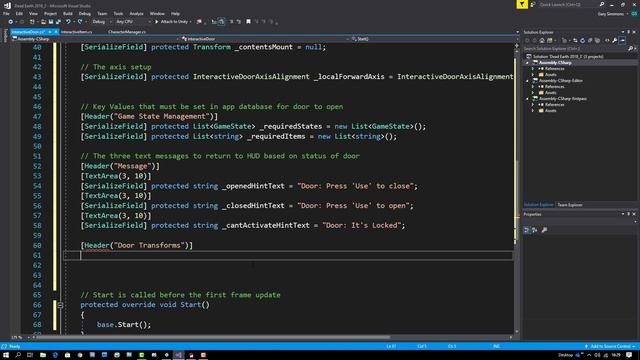Click the Refresh icon in Solution Explorer
The height and width of the screenshot is (360, 640).
582,40
